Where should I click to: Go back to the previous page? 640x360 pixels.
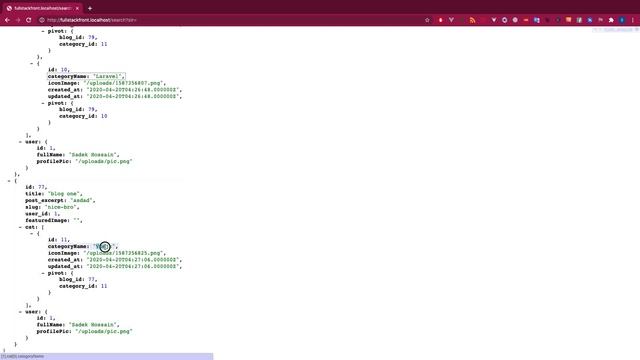tap(7, 20)
